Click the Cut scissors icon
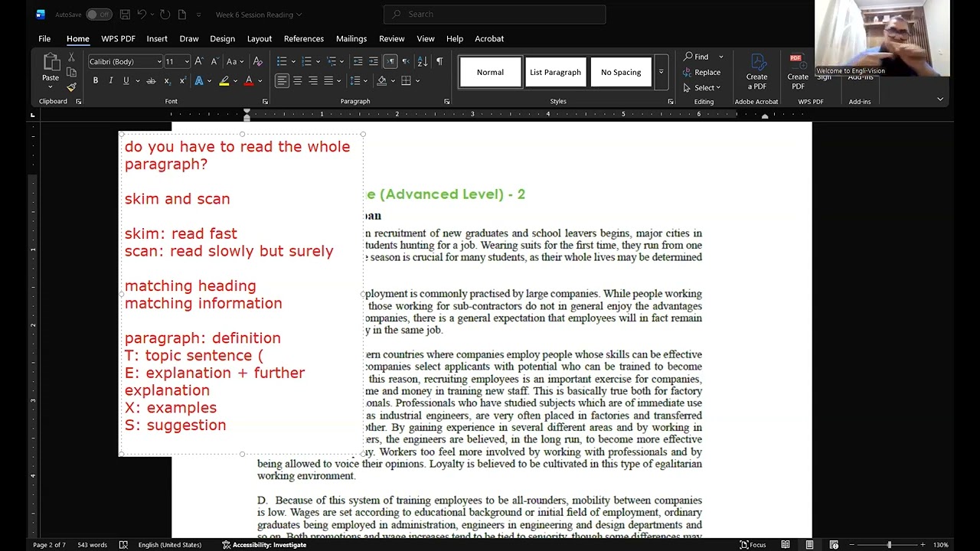The height and width of the screenshot is (551, 980). [71, 57]
